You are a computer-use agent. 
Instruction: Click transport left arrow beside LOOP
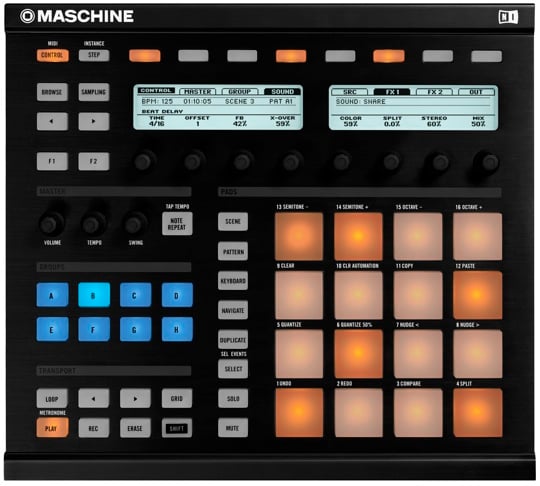pyautogui.click(x=94, y=399)
